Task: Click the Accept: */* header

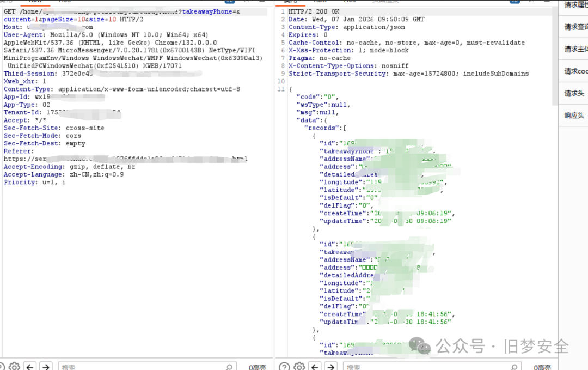Action: 24,120
